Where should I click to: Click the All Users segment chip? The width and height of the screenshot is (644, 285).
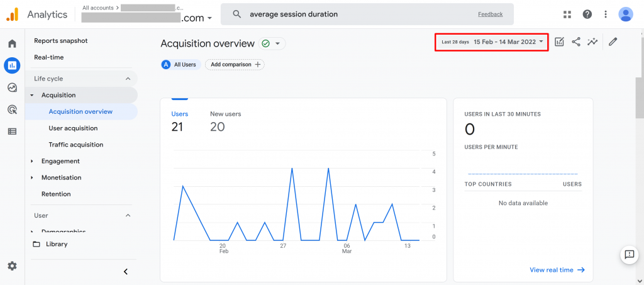tap(180, 64)
